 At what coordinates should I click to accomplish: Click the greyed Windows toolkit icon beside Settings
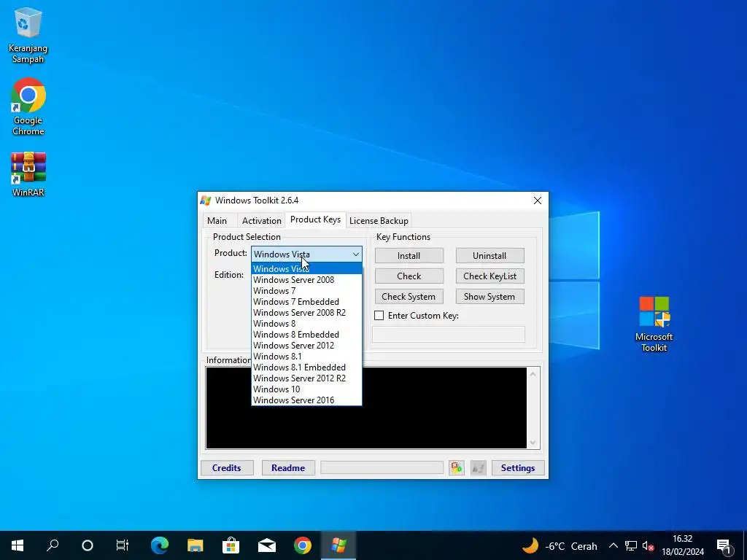(x=478, y=467)
